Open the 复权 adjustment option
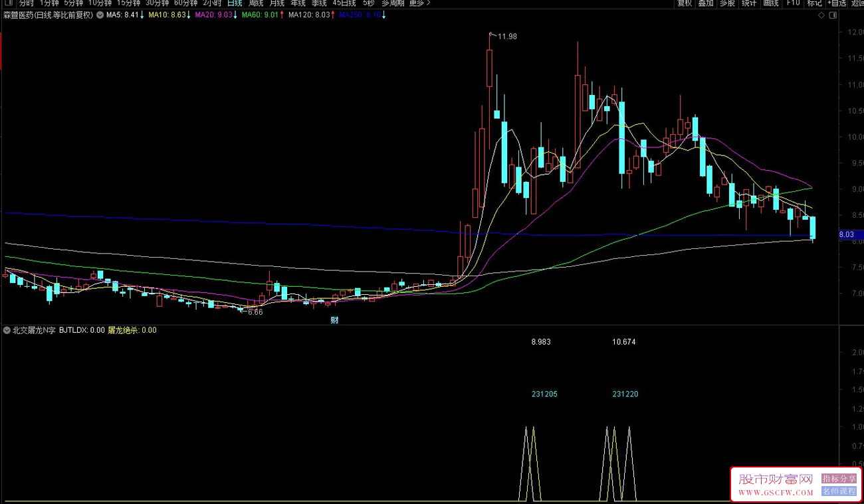Viewport: 864px width, 504px height. point(684,3)
